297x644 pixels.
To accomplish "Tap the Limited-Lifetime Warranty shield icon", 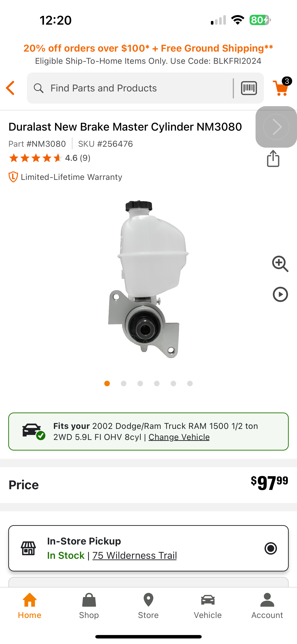I will (x=13, y=177).
